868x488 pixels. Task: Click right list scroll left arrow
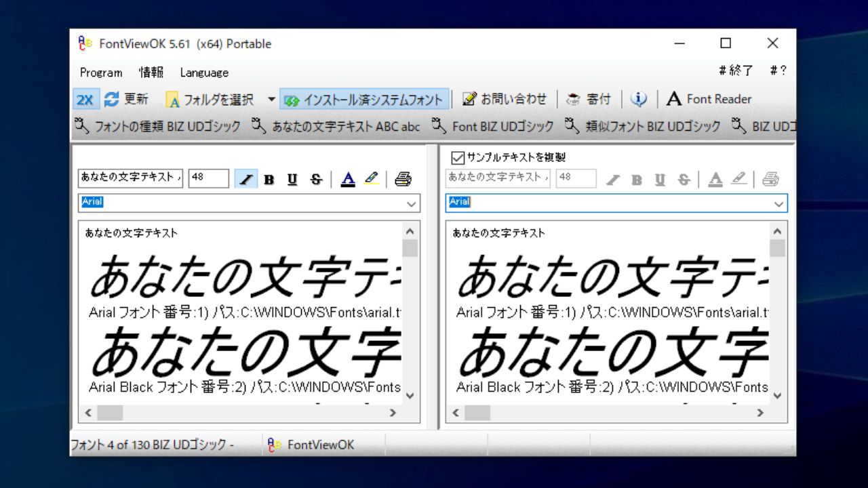click(x=456, y=412)
